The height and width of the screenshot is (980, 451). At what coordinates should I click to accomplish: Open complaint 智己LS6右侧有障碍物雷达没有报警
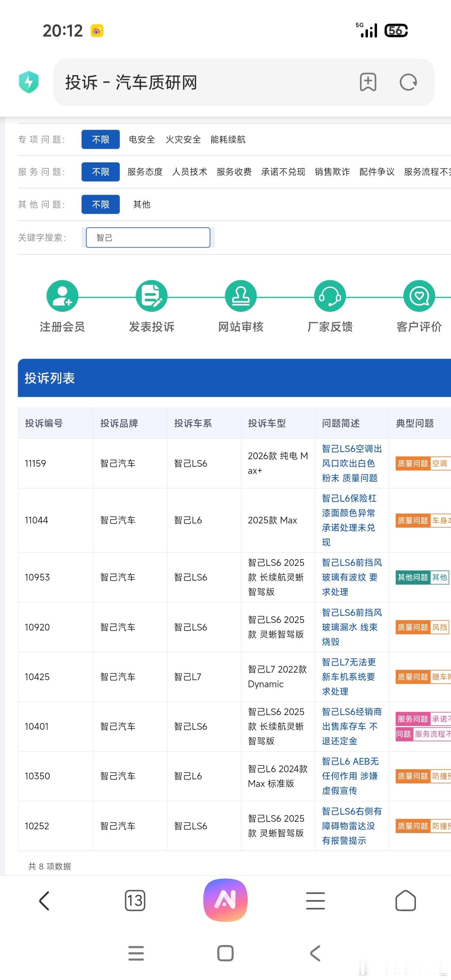pyautogui.click(x=352, y=826)
